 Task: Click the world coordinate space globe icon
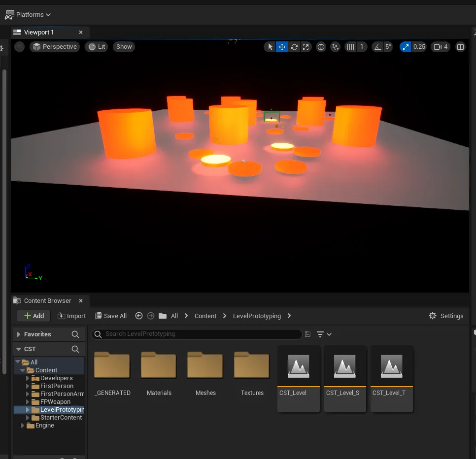point(321,47)
